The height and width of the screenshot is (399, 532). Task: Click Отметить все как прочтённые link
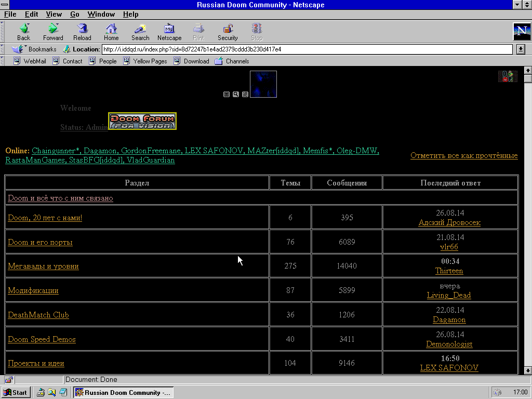pyautogui.click(x=463, y=155)
